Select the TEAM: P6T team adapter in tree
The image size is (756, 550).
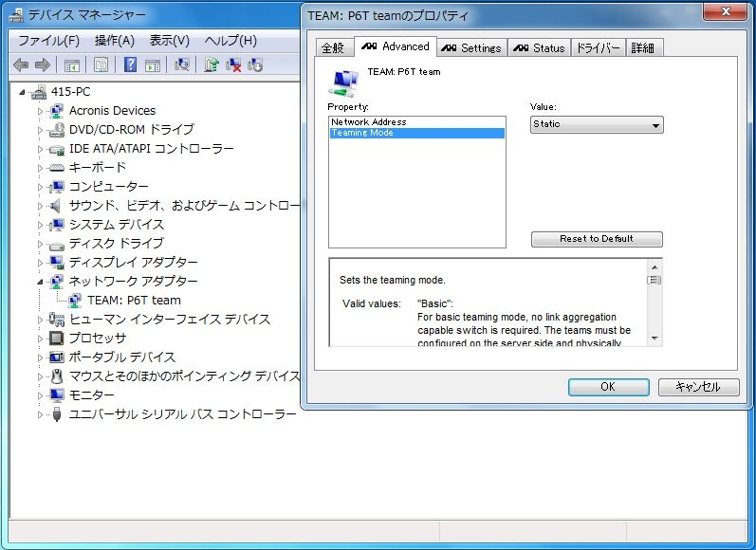134,301
